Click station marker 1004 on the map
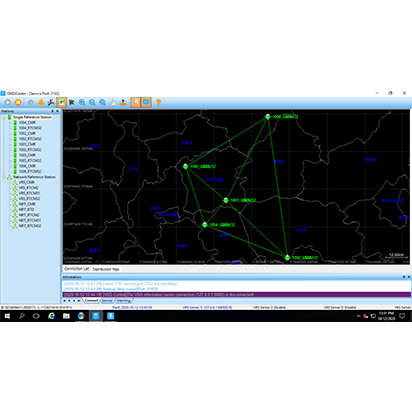This screenshot has height=412, width=412. 205,225
